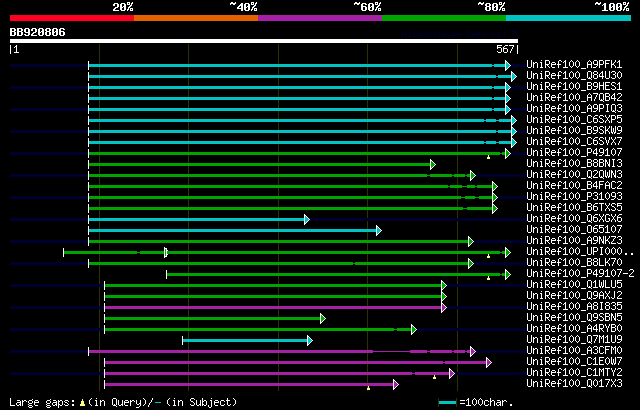Click the red 20% identity legend segment

(x=72, y=18)
